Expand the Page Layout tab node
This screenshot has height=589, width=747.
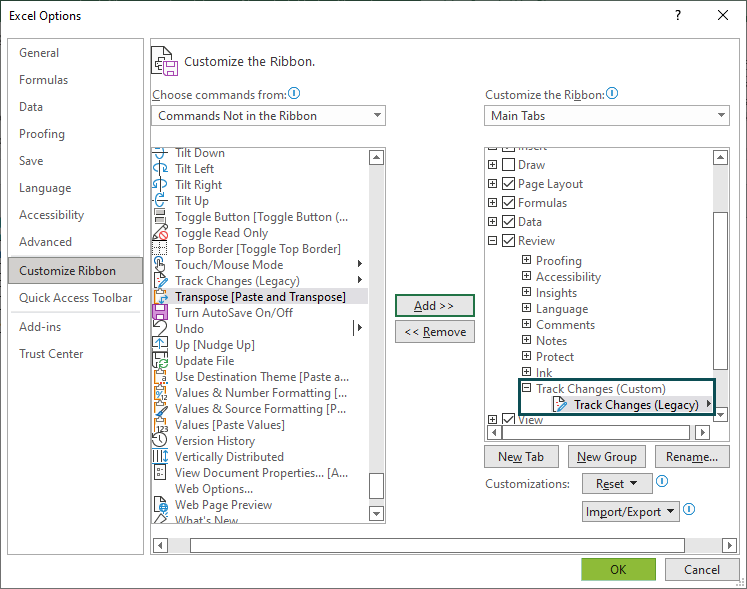pyautogui.click(x=493, y=183)
